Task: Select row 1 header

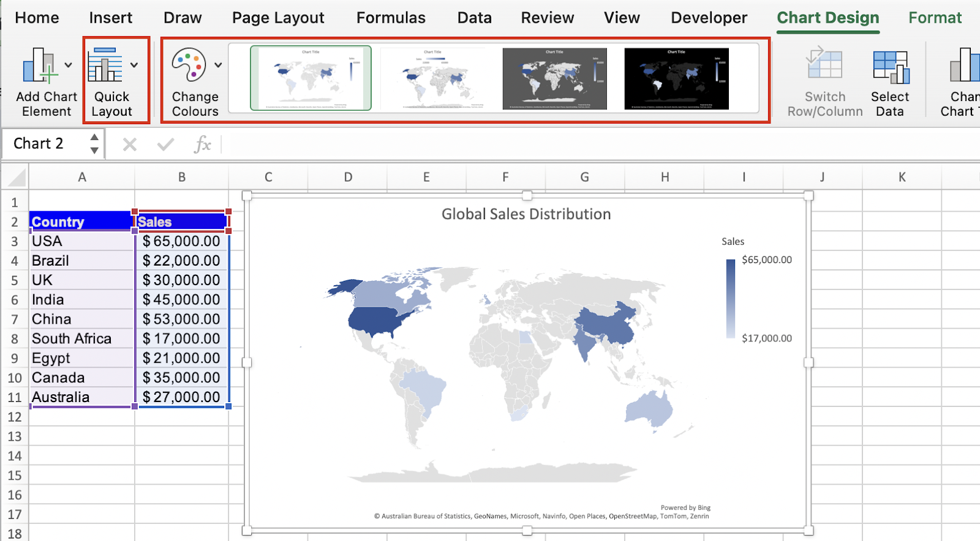Action: click(x=15, y=202)
